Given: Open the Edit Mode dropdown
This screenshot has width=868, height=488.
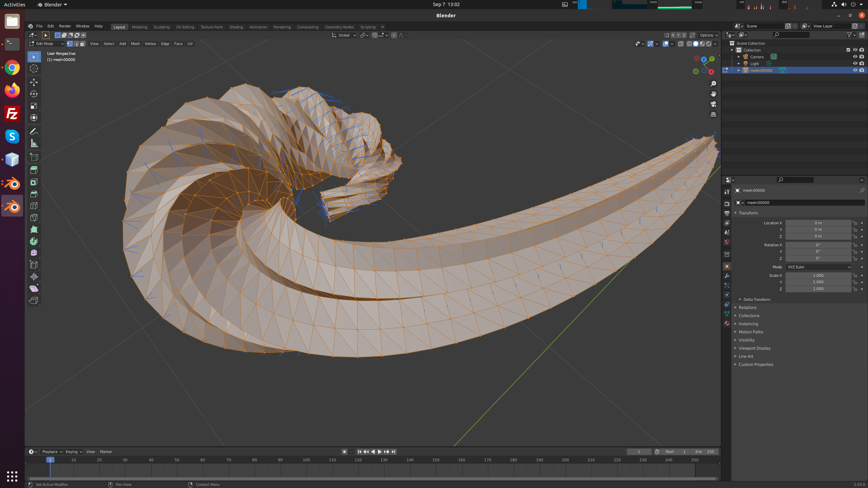Looking at the screenshot, I should 46,44.
